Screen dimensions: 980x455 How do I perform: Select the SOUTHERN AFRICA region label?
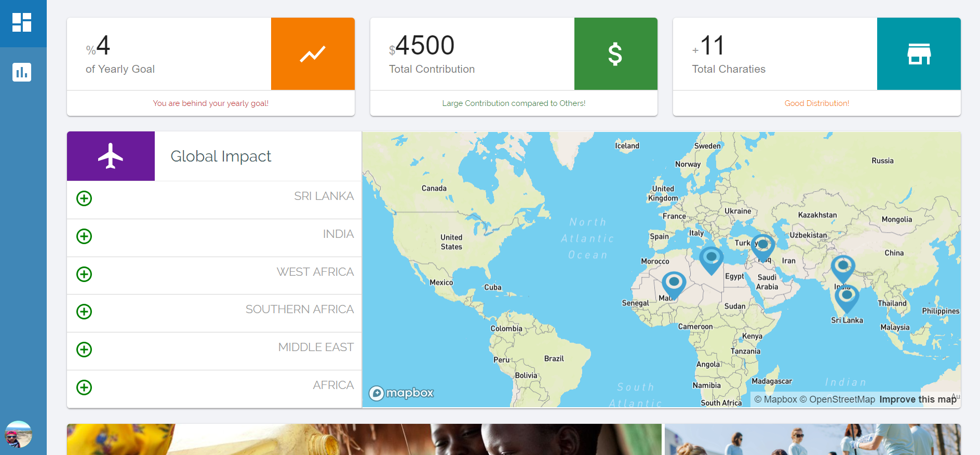click(x=299, y=310)
